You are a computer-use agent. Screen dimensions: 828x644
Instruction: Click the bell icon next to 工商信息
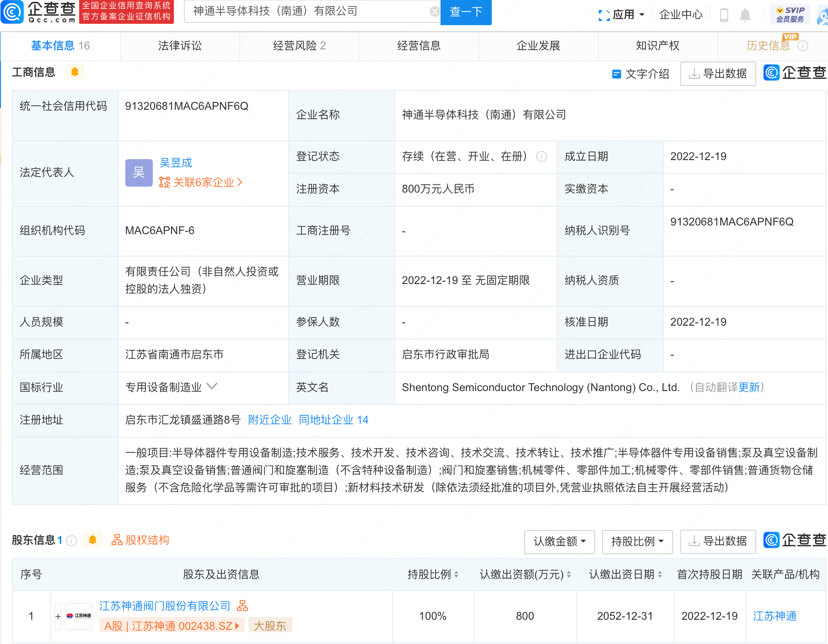pyautogui.click(x=75, y=72)
